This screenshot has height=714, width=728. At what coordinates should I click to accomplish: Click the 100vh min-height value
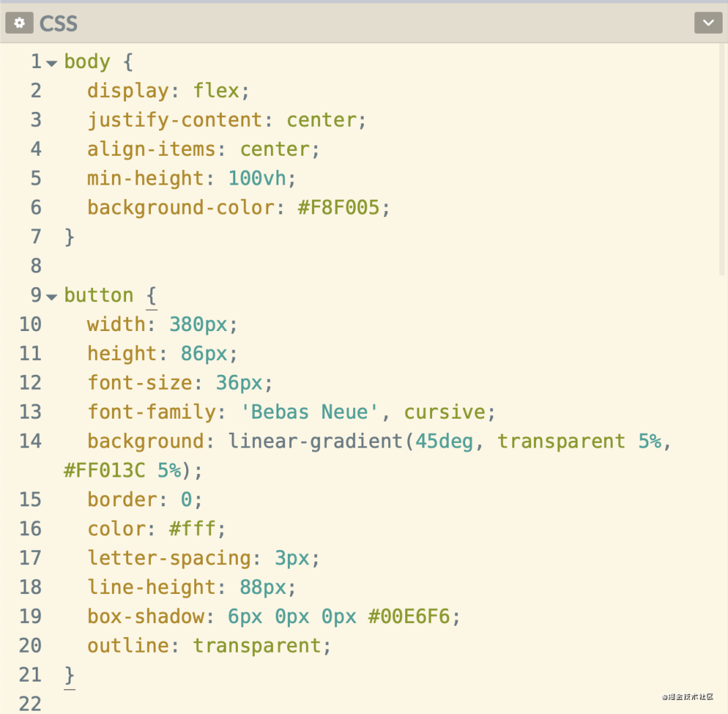point(257,178)
